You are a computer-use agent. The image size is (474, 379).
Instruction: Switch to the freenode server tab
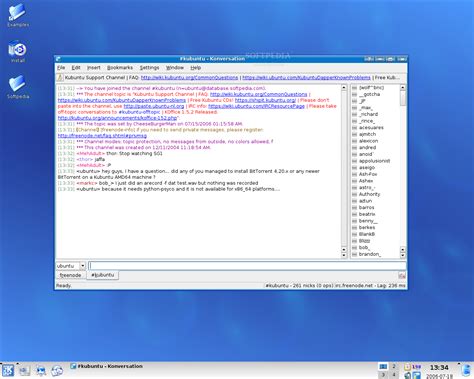[70, 275]
